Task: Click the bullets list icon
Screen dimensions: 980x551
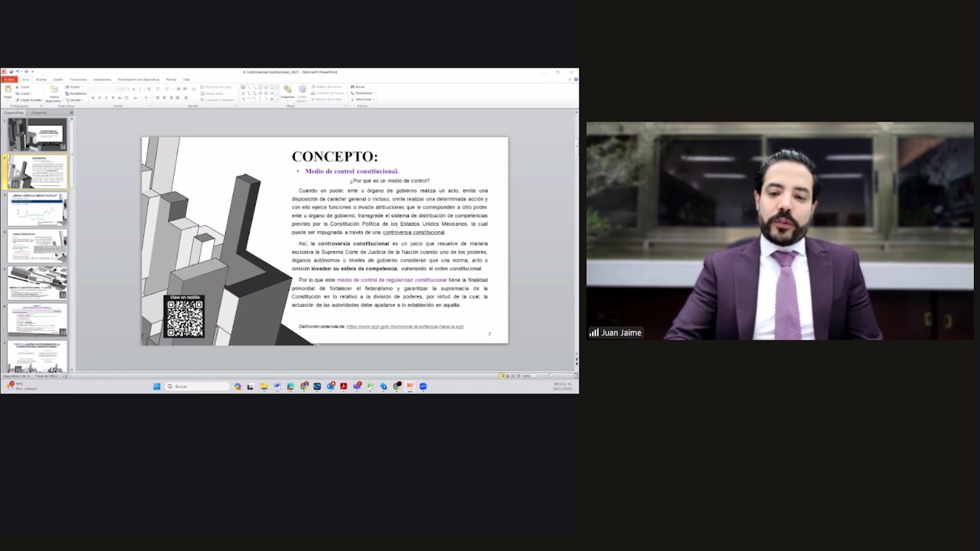Action: tap(158, 89)
